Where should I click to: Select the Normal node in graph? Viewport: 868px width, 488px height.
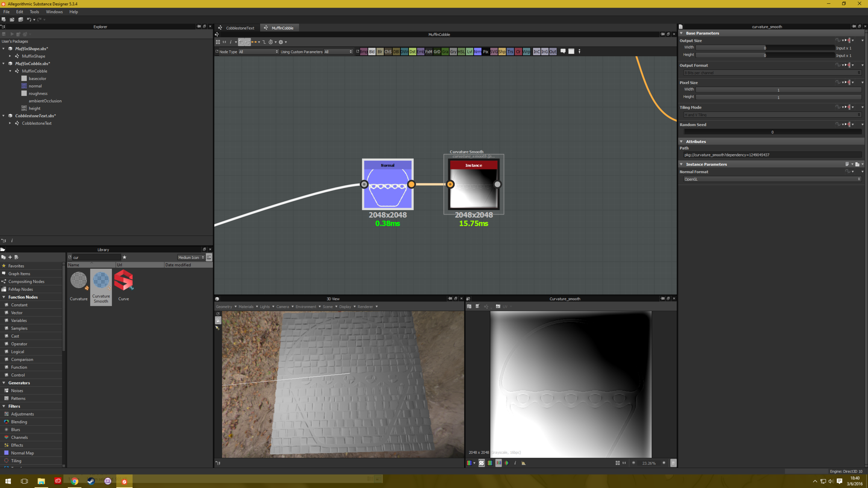click(388, 184)
